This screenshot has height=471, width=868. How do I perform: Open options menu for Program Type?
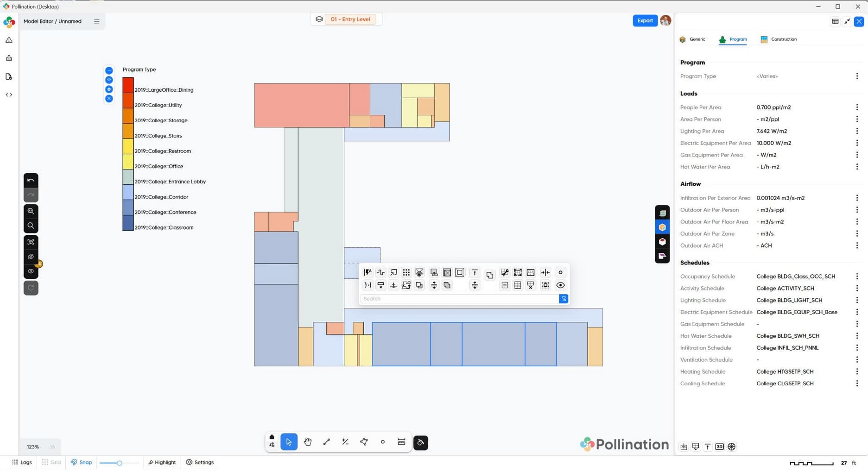pyautogui.click(x=857, y=76)
